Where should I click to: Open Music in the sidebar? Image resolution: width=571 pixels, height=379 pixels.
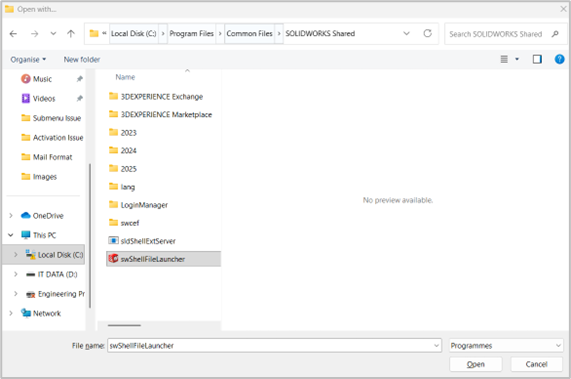(x=42, y=79)
